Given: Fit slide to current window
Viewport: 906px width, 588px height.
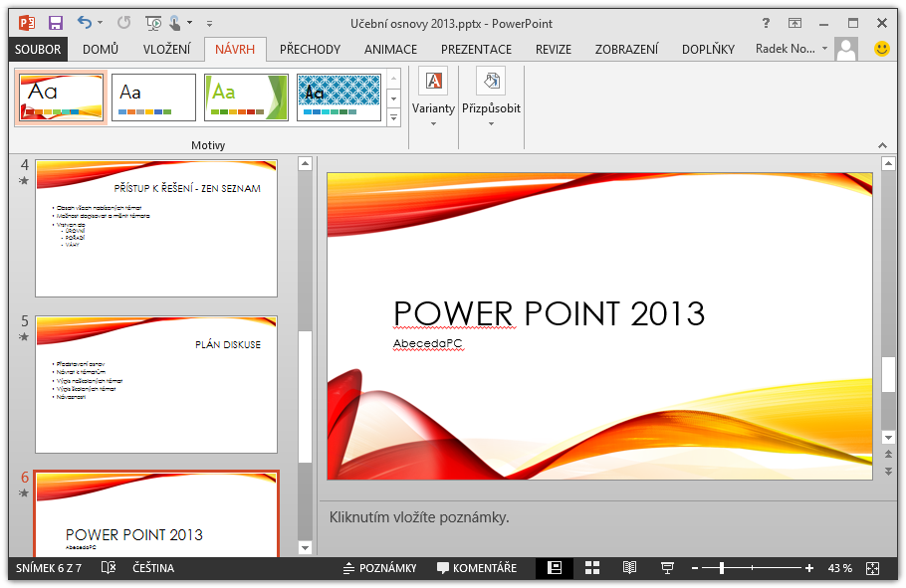Looking at the screenshot, I should click(x=872, y=568).
